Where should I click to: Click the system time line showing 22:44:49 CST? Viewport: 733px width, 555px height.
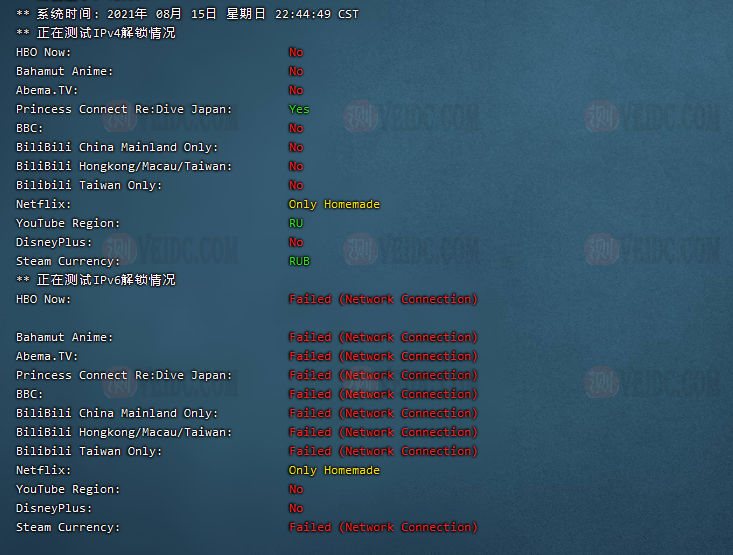pos(187,14)
